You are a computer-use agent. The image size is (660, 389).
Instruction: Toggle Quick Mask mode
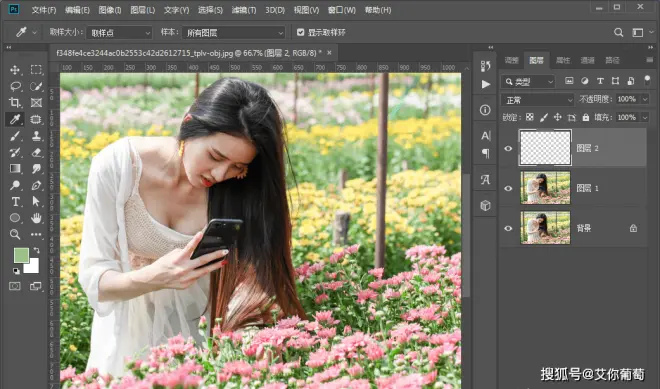15,286
